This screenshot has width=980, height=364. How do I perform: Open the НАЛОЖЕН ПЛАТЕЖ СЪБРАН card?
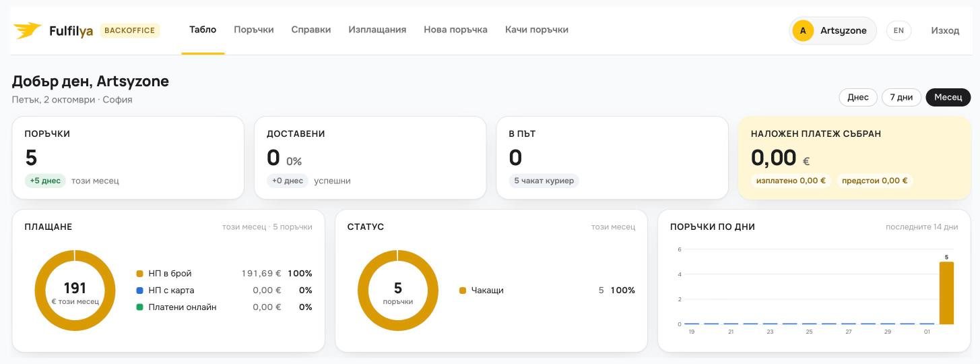[854, 158]
